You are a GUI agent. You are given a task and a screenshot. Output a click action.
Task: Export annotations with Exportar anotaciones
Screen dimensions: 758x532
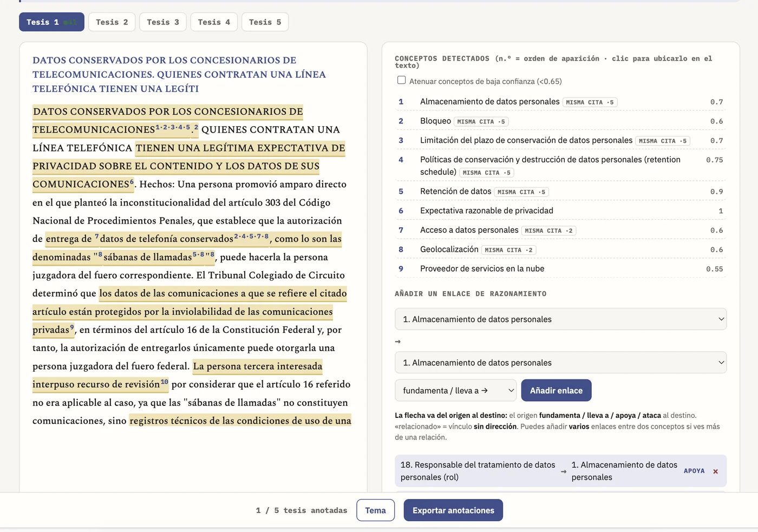click(453, 510)
